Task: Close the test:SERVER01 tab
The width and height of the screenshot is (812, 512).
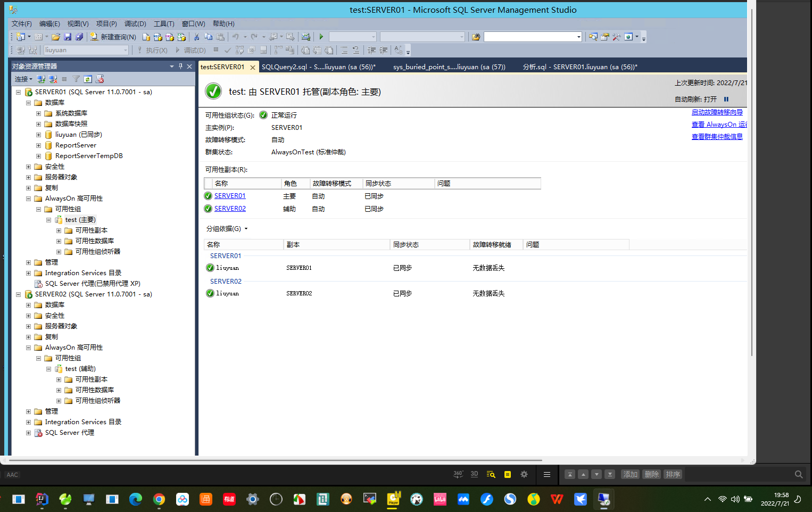Action: [253, 68]
